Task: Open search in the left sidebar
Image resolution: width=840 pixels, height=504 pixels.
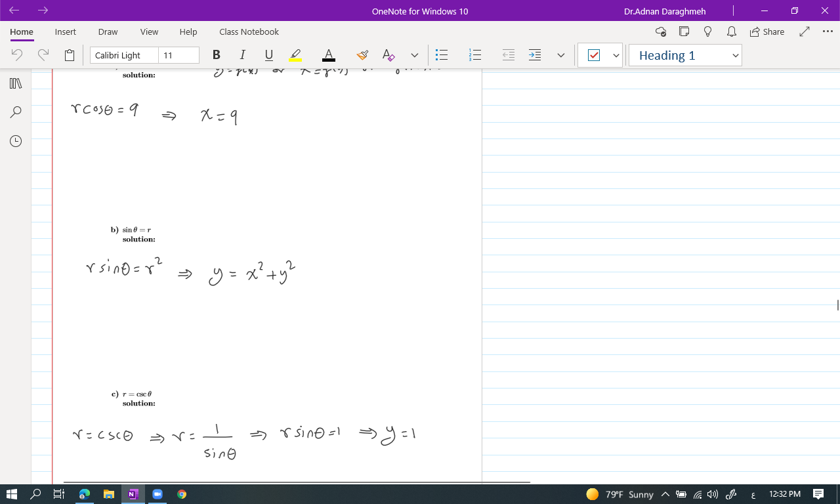Action: pos(16,112)
